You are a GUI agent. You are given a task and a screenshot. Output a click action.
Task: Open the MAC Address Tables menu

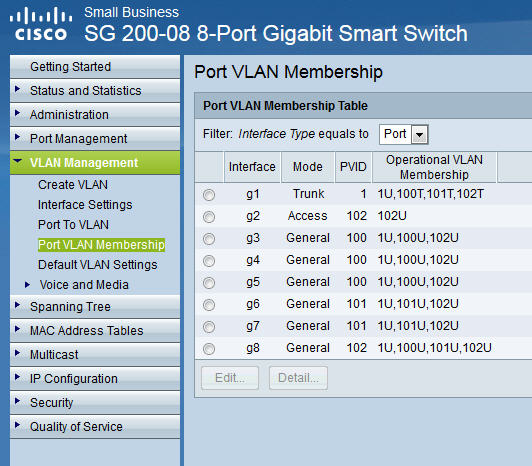[95, 331]
